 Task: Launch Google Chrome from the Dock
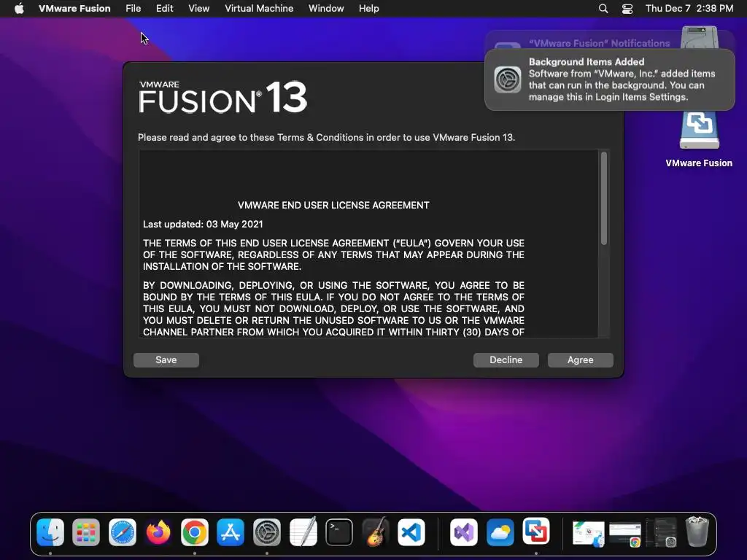coord(194,532)
